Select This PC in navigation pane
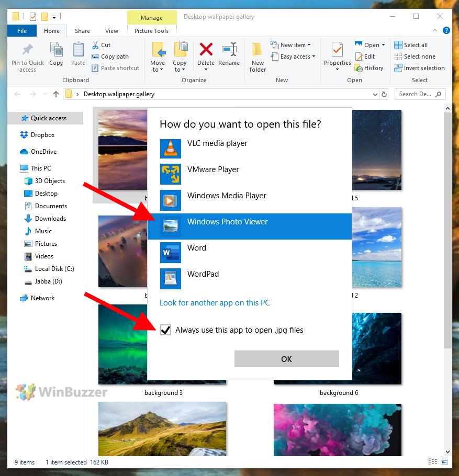The width and height of the screenshot is (459, 476). (x=36, y=168)
